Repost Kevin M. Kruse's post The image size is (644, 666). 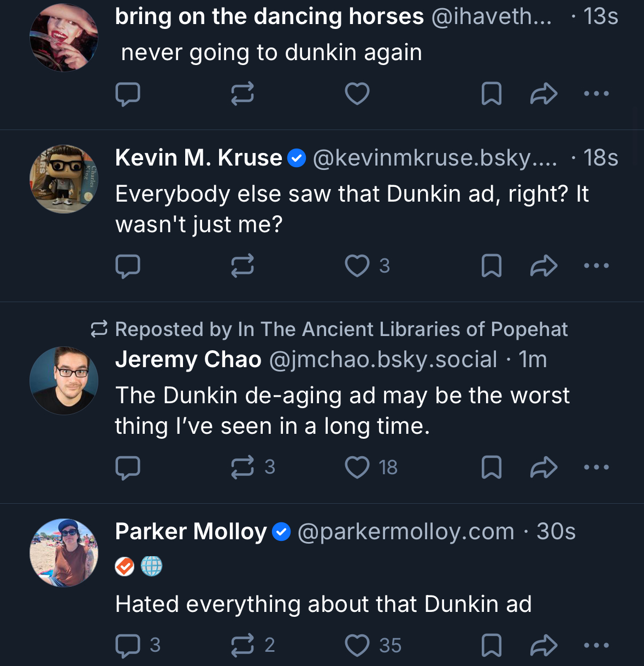coord(242,266)
